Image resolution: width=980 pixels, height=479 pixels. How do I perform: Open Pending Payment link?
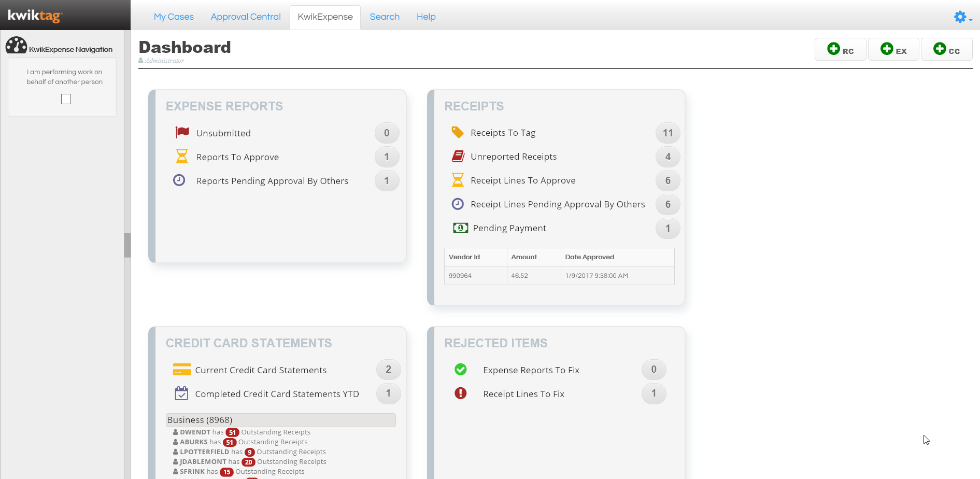(x=509, y=228)
